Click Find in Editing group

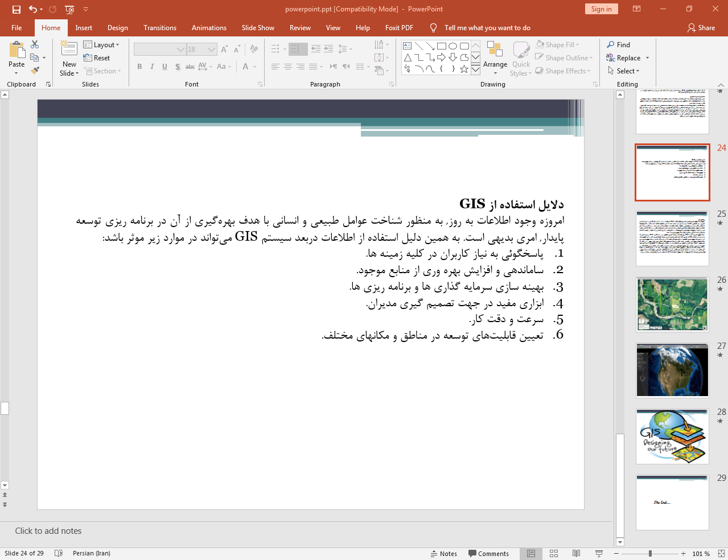click(x=618, y=44)
